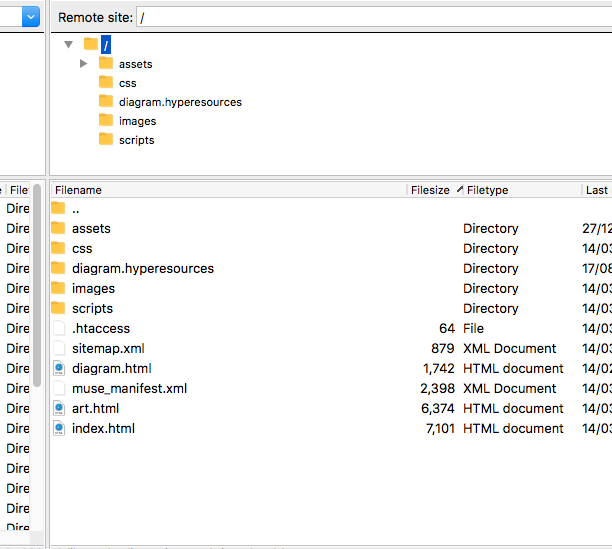
Task: Select the sitemap.xml file name
Action: click(108, 348)
